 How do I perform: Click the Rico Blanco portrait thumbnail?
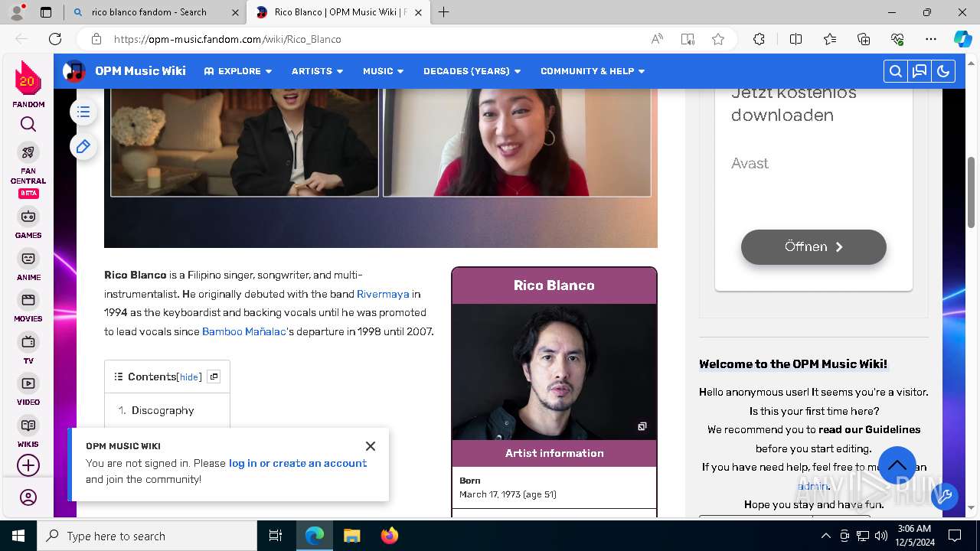click(554, 372)
